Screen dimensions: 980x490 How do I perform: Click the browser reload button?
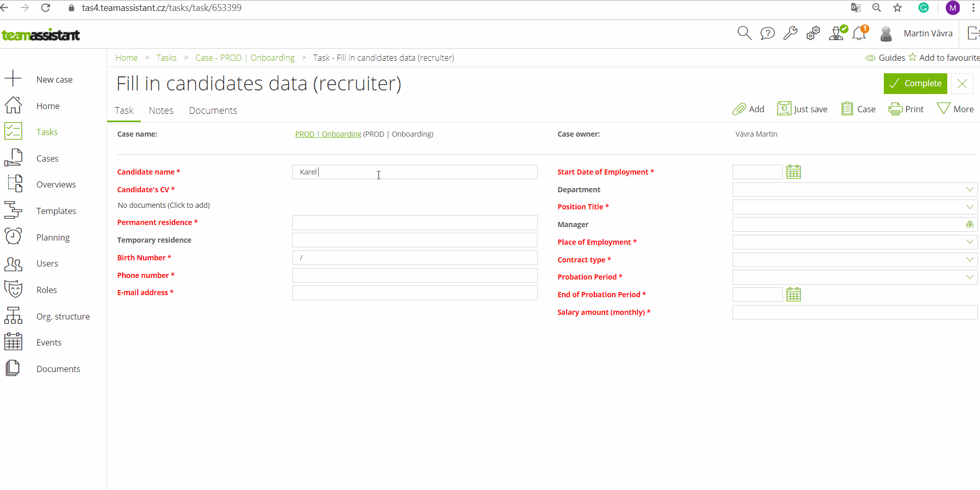pos(46,8)
